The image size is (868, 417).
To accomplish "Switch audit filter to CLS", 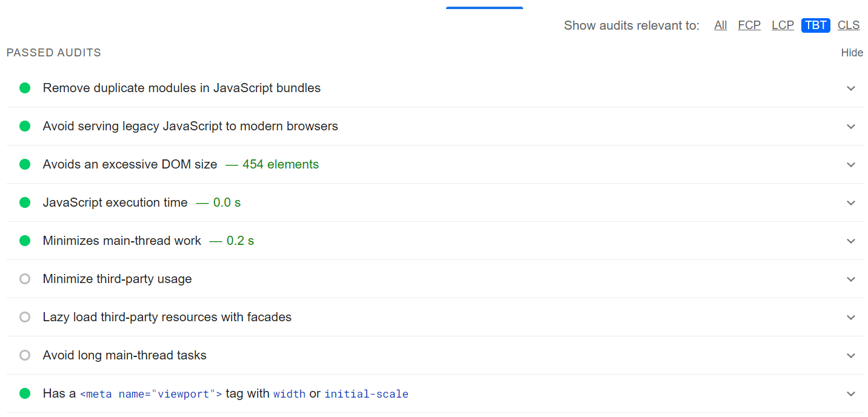I will [848, 25].
